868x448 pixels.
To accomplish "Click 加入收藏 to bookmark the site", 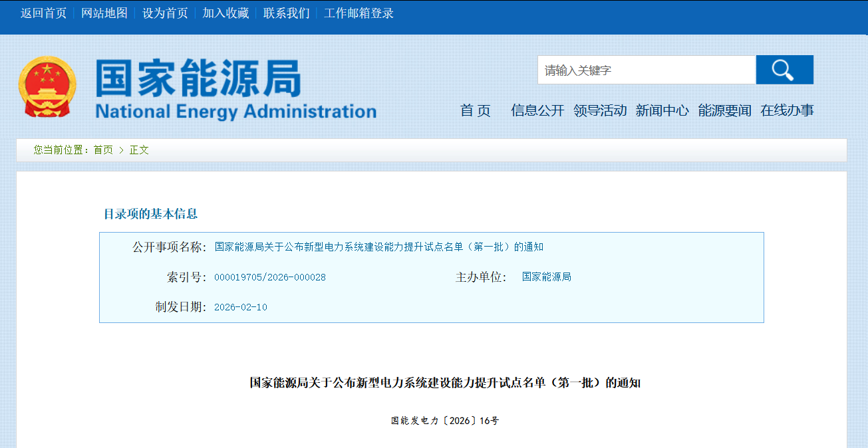I will coord(225,13).
